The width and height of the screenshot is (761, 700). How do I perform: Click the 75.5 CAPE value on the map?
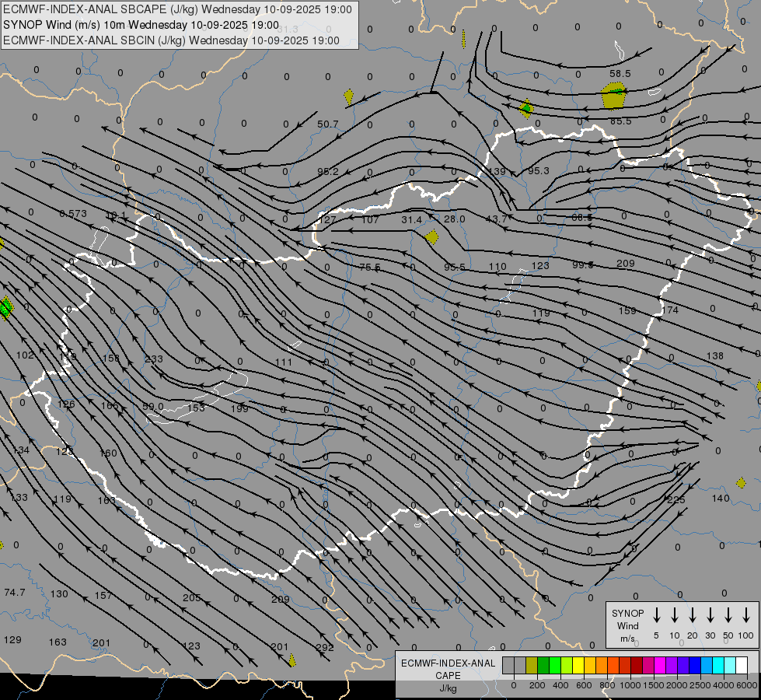pyautogui.click(x=370, y=268)
